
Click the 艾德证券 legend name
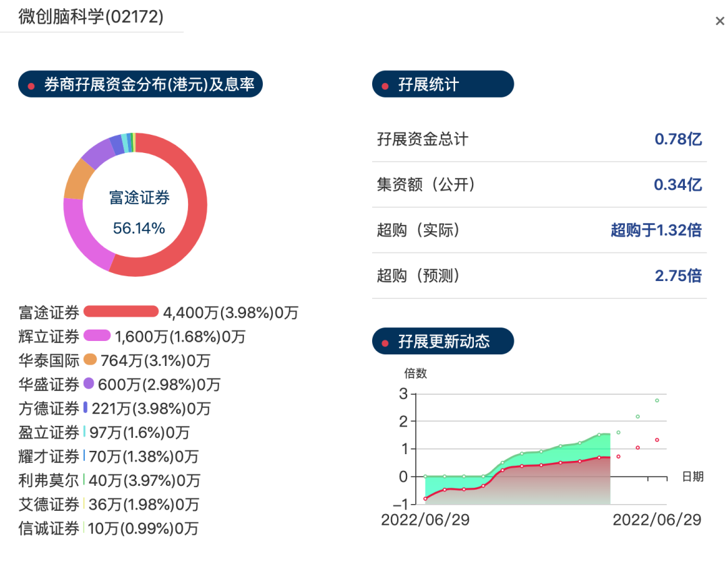[x=49, y=505]
